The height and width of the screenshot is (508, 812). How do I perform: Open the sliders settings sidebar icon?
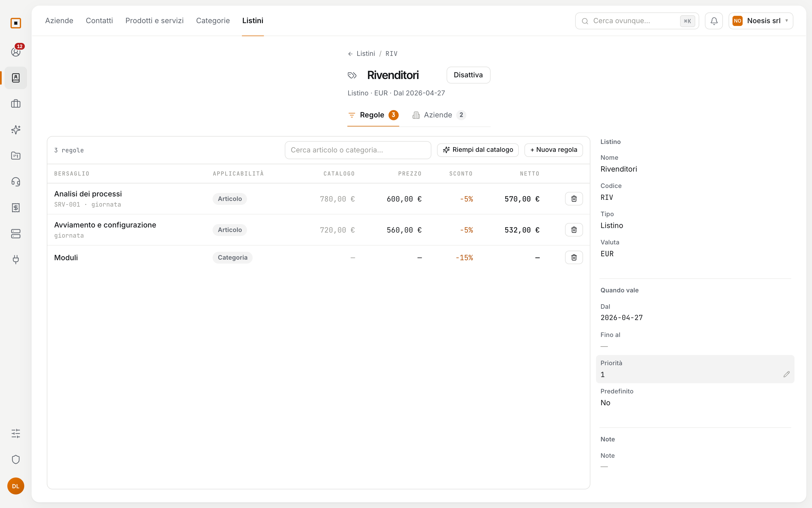coord(16,433)
